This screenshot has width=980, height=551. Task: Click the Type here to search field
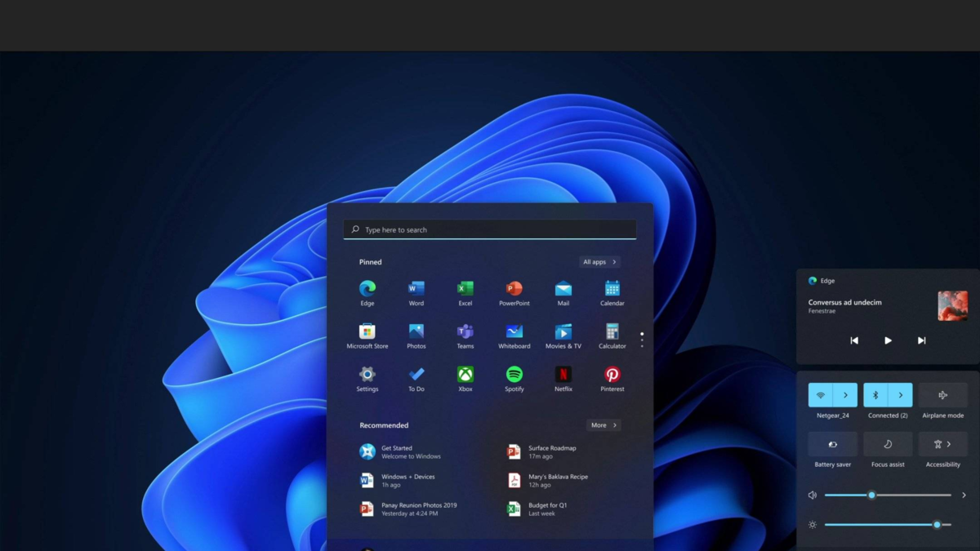[x=490, y=230]
